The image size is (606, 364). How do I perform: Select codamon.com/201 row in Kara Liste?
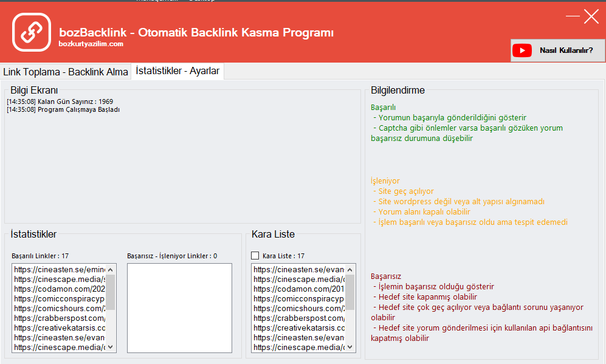point(299,289)
